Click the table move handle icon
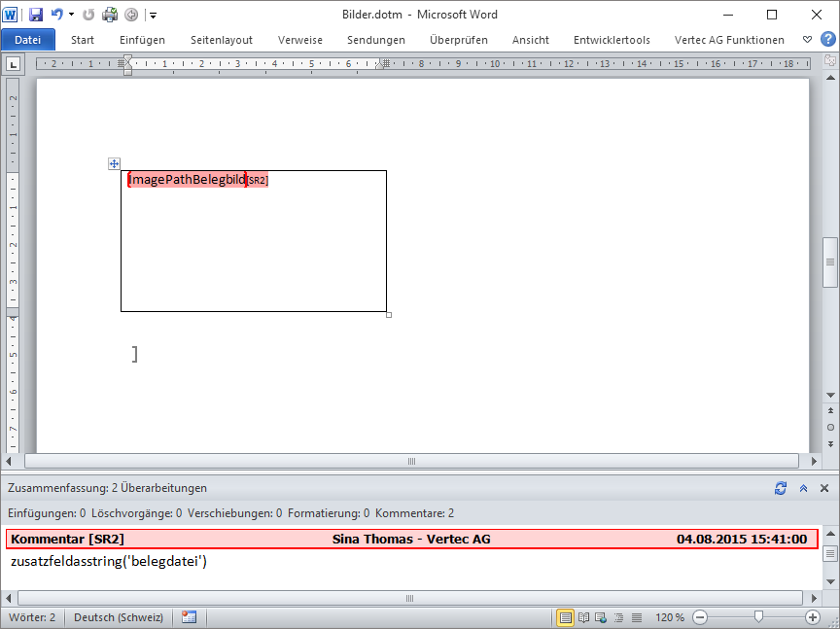840x629 pixels. click(x=114, y=164)
